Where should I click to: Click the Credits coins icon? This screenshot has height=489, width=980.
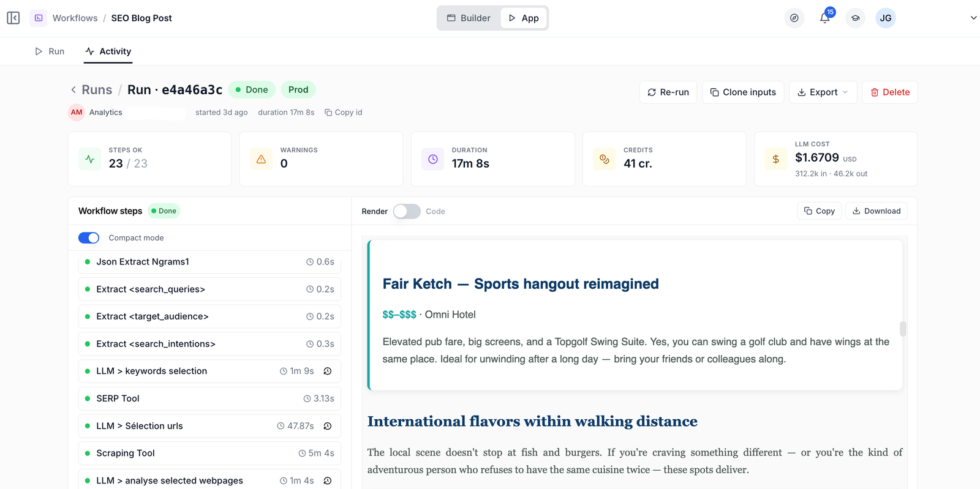point(605,159)
